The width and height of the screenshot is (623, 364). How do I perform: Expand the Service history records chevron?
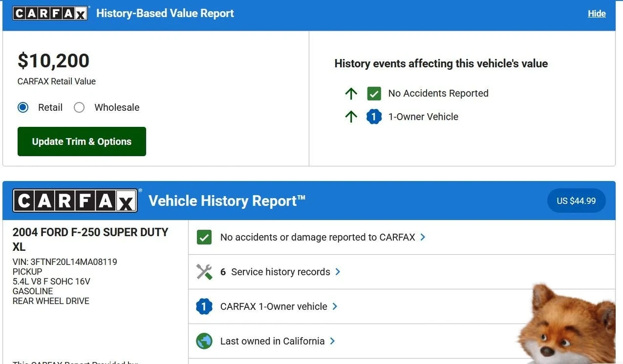[338, 272]
